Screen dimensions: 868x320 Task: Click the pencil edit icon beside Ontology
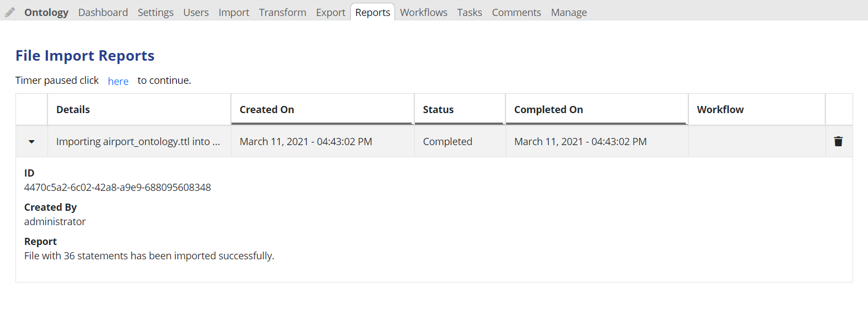click(9, 11)
